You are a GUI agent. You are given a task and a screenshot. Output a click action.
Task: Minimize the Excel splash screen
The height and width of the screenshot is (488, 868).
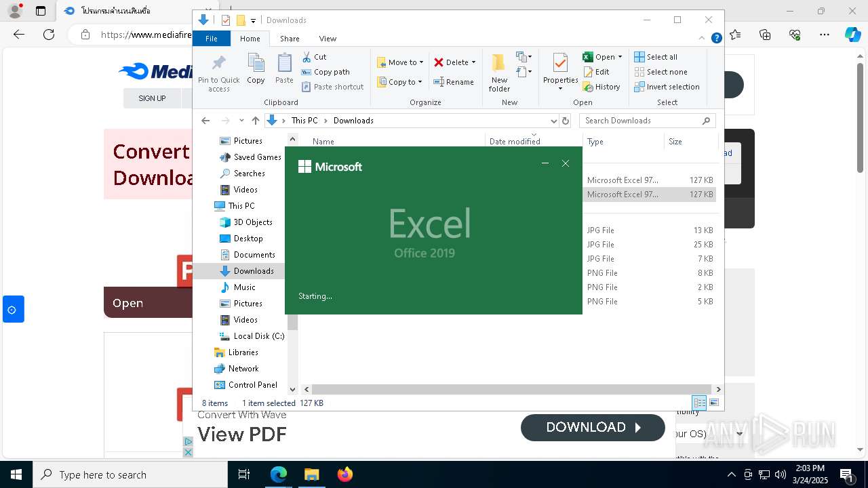point(545,163)
